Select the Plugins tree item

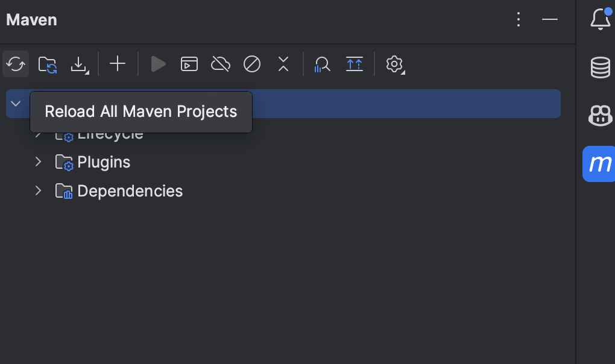point(104,162)
